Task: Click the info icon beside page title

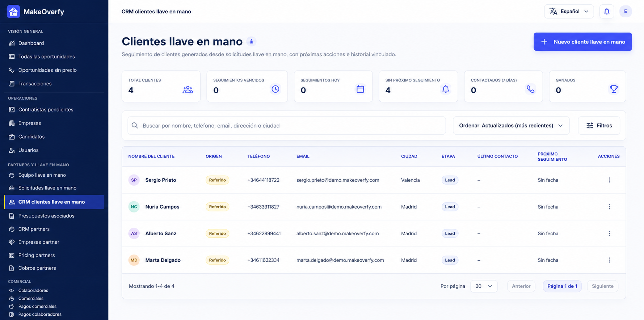Action: (x=251, y=42)
